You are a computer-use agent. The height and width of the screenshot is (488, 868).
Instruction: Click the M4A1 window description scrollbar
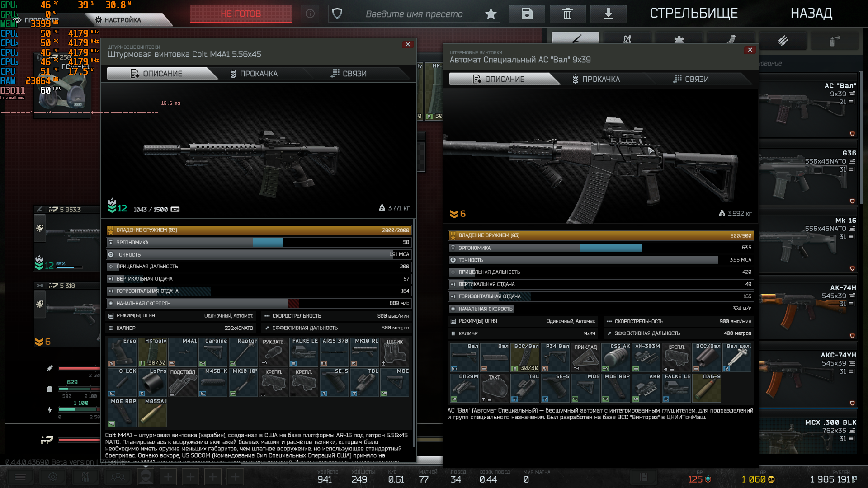pyautogui.click(x=414, y=333)
